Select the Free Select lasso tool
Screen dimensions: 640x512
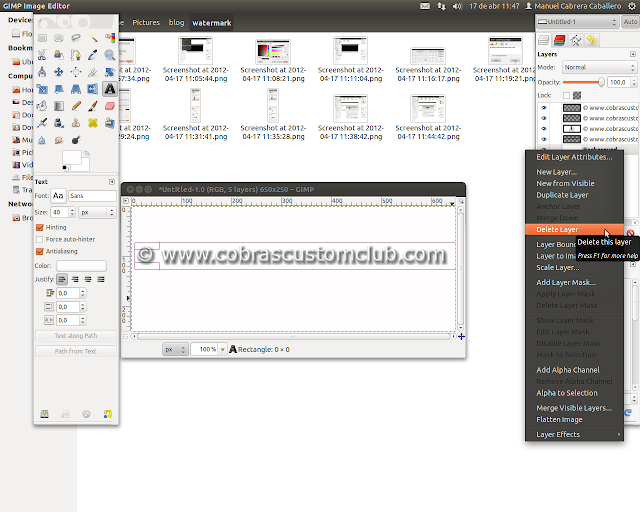[x=76, y=38]
